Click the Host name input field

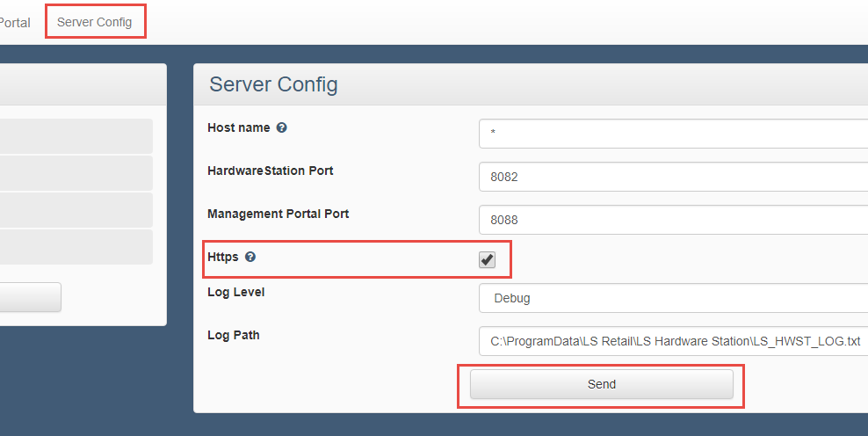(x=673, y=133)
